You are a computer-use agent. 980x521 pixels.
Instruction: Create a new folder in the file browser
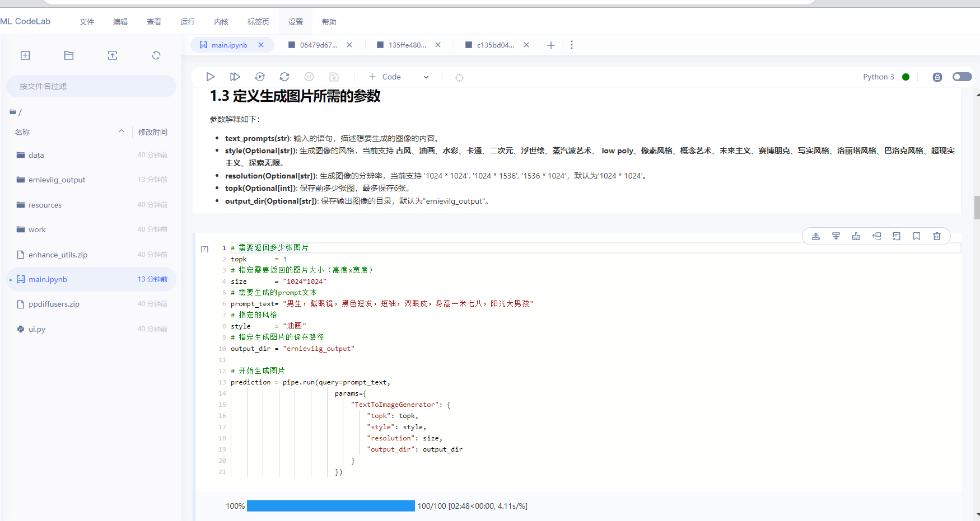(69, 55)
